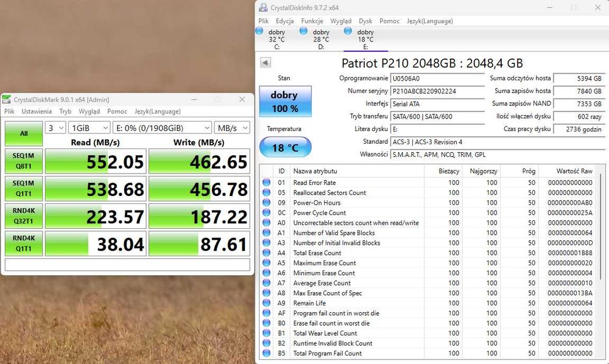
Task: Run all benchmarks with the All button
Action: 24,133
